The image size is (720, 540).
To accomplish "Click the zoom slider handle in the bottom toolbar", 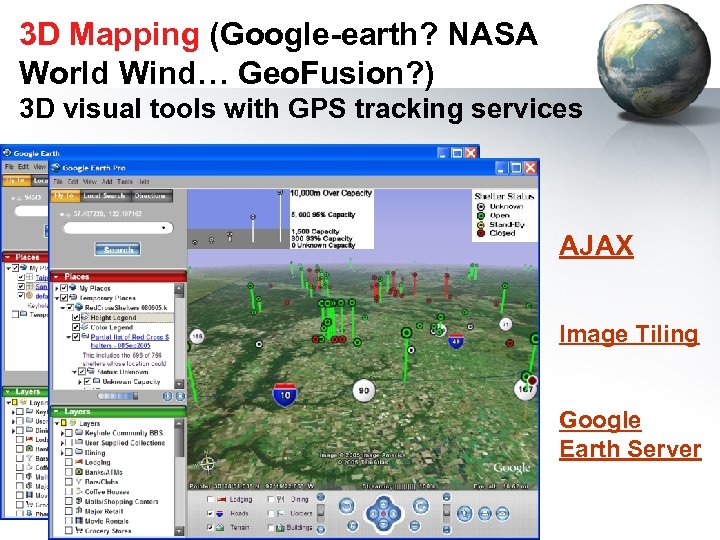I will tap(321, 512).
